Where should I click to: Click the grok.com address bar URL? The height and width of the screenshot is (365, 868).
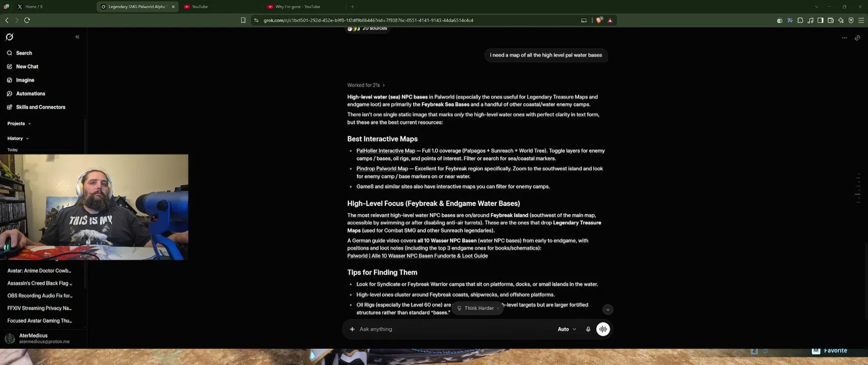[x=369, y=20]
